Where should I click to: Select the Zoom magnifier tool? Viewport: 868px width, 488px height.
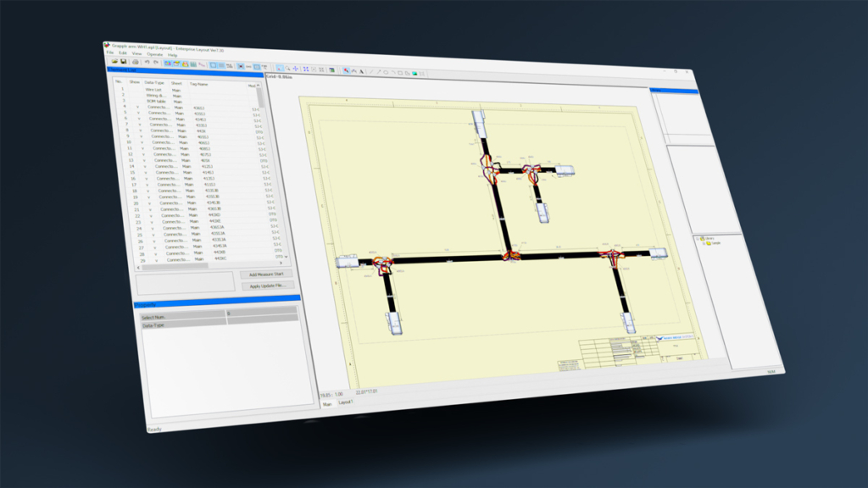287,69
